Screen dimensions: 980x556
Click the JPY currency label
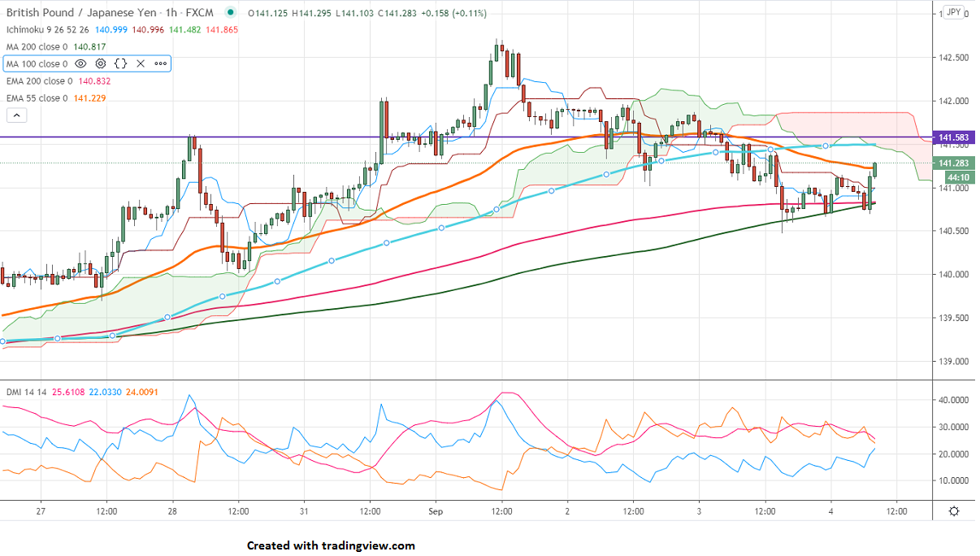[954, 12]
